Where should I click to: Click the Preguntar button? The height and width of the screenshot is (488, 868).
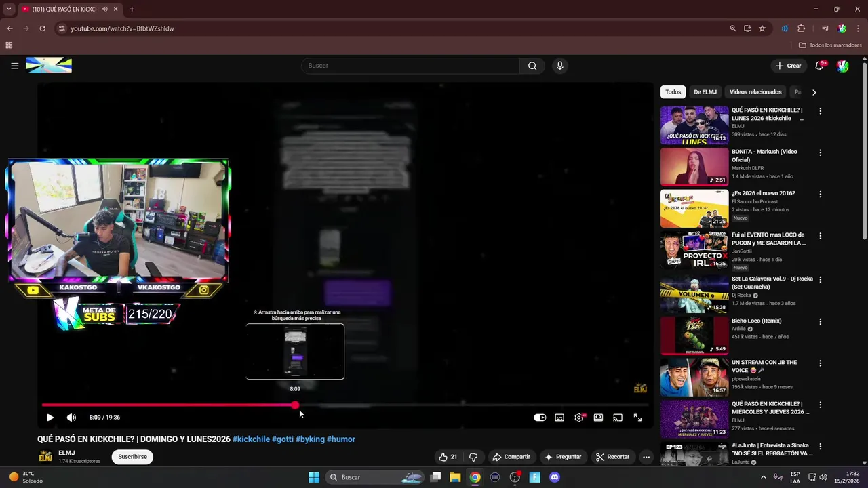click(x=563, y=457)
